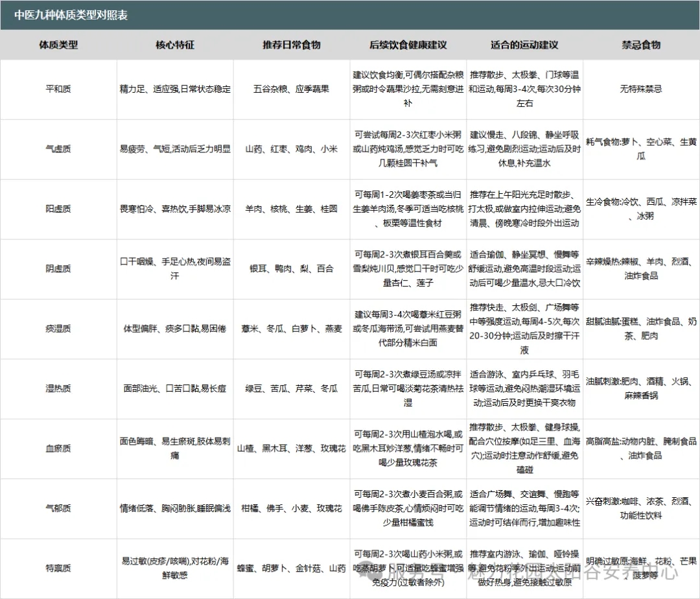Select the 核心特征 column header
700x599 pixels.
pos(175,45)
